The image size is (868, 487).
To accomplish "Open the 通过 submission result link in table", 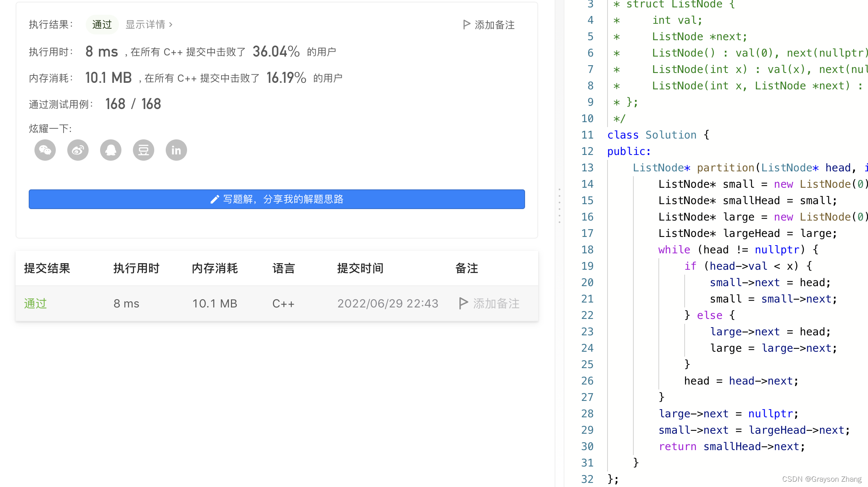I will pos(35,303).
